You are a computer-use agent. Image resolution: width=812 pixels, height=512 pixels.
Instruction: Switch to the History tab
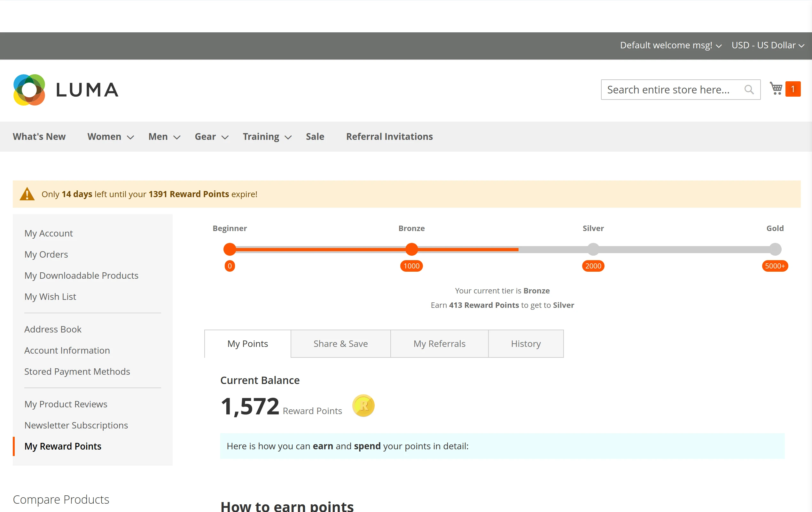[526, 344]
